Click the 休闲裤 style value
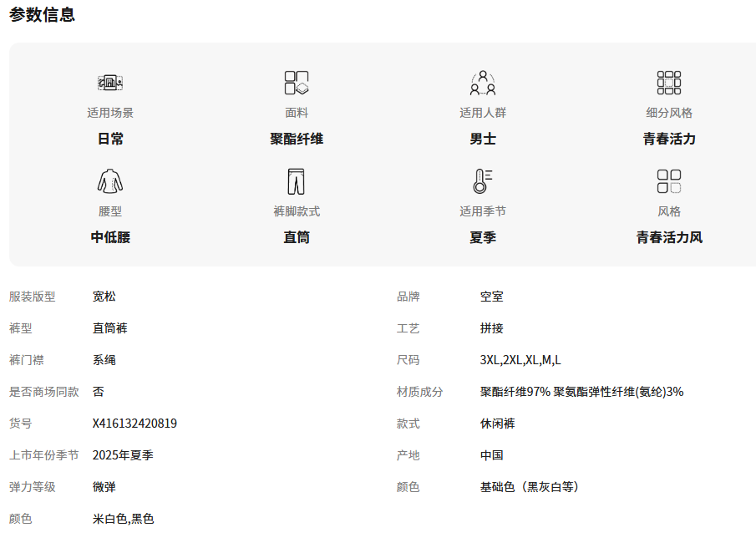This screenshot has width=756, height=543. pyautogui.click(x=498, y=424)
